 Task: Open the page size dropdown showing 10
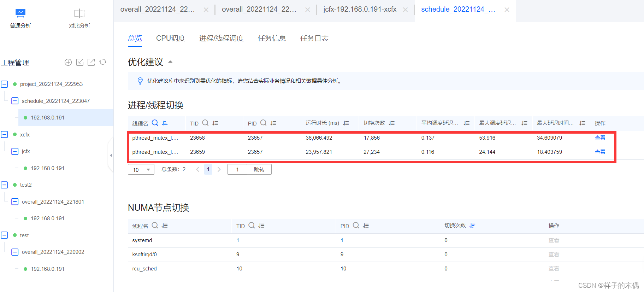click(x=141, y=170)
